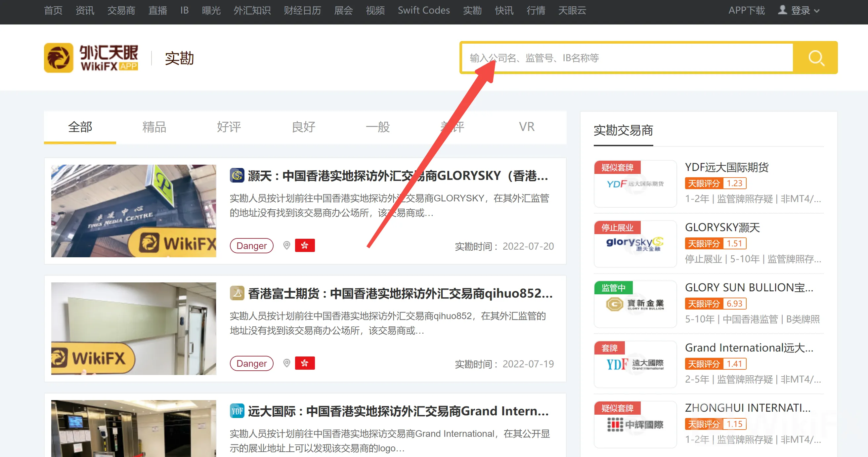The width and height of the screenshot is (868, 457).
Task: Click the company name search input field
Action: (x=627, y=58)
